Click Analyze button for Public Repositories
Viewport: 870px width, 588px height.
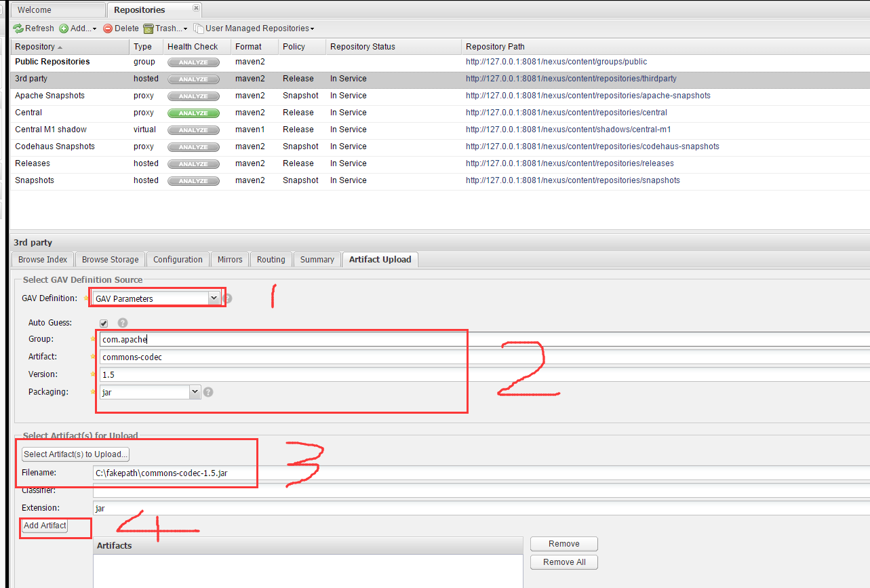193,62
